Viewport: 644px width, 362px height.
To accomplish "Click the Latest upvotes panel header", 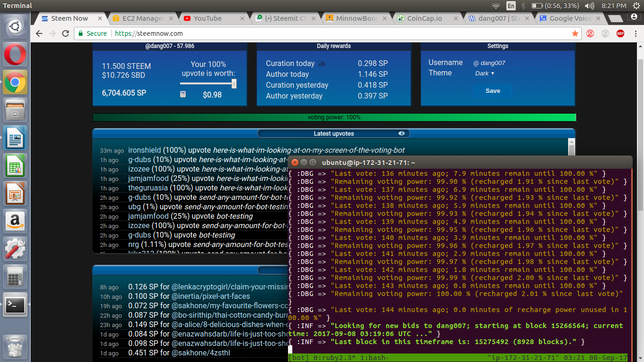I will pyautogui.click(x=334, y=133).
